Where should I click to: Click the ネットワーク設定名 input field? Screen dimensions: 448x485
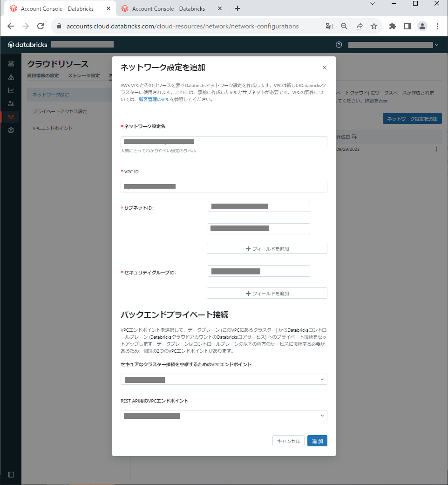224,141
